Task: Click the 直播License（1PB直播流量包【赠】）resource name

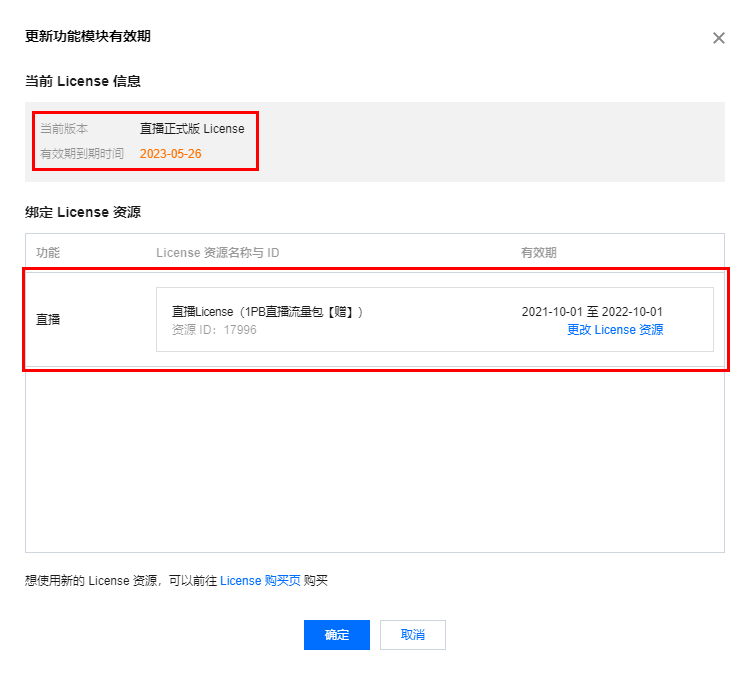Action: pyautogui.click(x=268, y=312)
